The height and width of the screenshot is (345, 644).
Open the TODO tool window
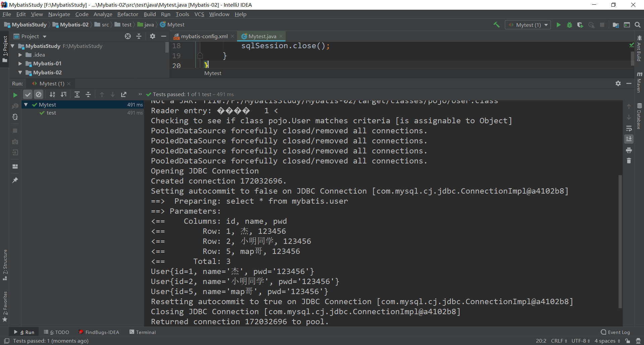click(x=56, y=332)
